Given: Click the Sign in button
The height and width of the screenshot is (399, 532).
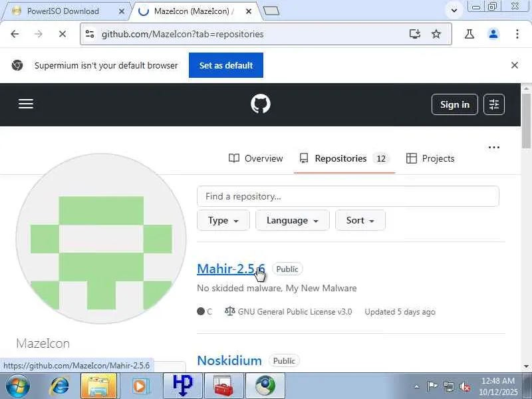Looking at the screenshot, I should pyautogui.click(x=455, y=104).
